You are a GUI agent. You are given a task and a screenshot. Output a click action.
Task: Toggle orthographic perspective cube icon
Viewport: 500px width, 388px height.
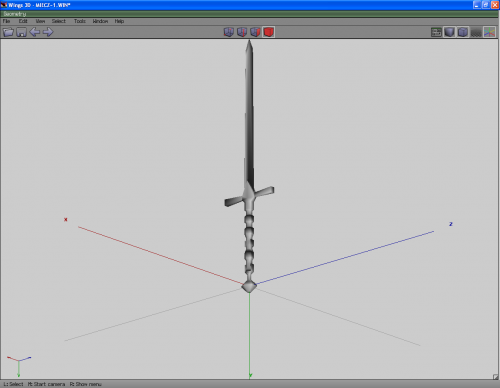coord(463,32)
